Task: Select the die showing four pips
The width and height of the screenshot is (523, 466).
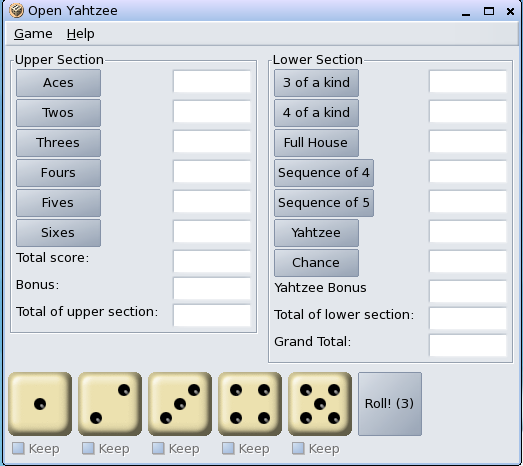Action: coord(250,404)
